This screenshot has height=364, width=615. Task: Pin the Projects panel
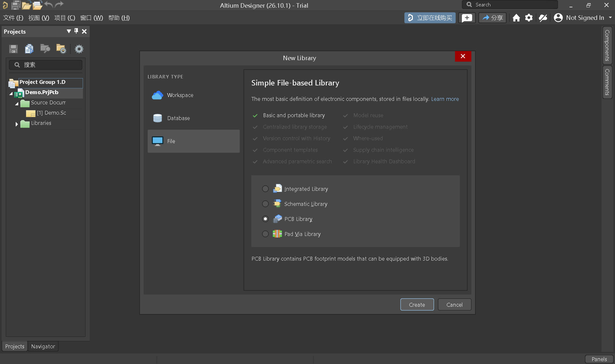[76, 31]
